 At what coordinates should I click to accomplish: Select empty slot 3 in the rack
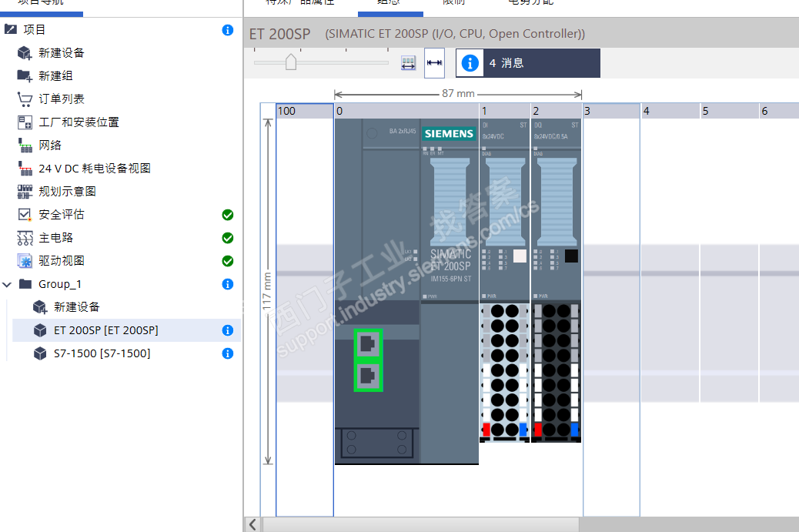pos(611,311)
